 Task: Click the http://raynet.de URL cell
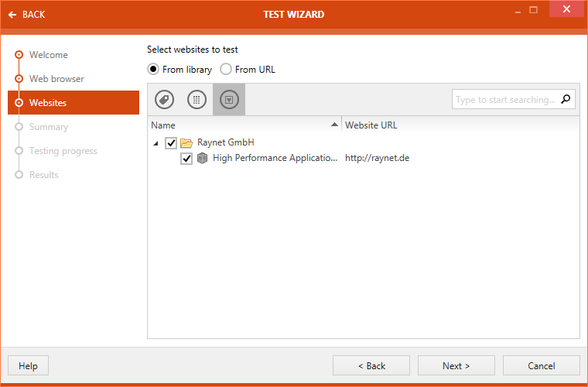tap(378, 158)
